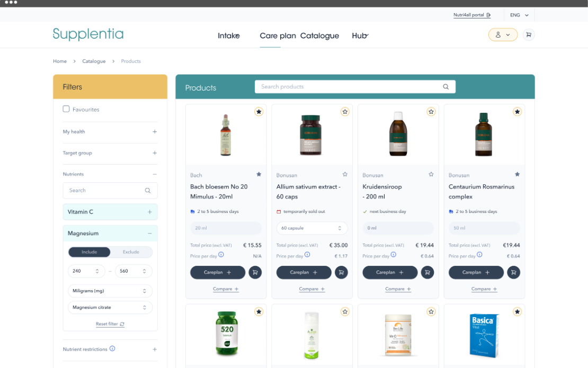The image size is (588, 368).
Task: Show the Nutrient restrictions info icon
Action: pos(112,348)
